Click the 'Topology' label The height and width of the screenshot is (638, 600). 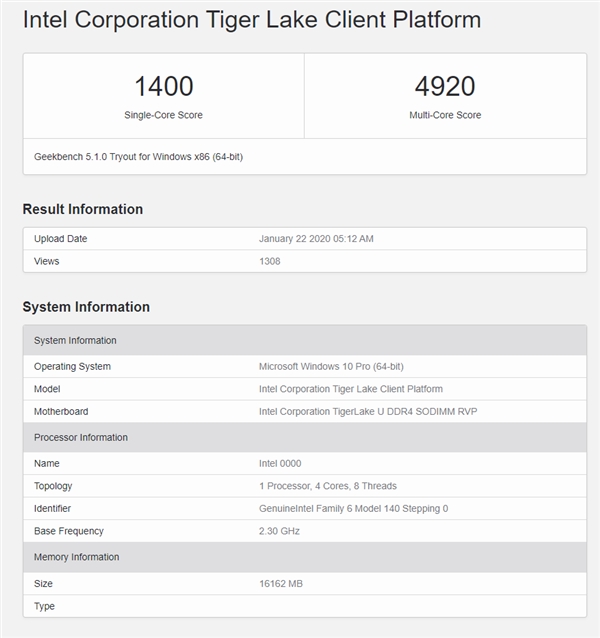[53, 486]
